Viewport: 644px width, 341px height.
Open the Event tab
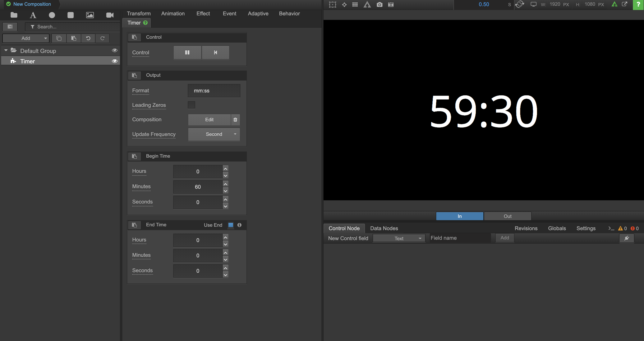pyautogui.click(x=229, y=13)
